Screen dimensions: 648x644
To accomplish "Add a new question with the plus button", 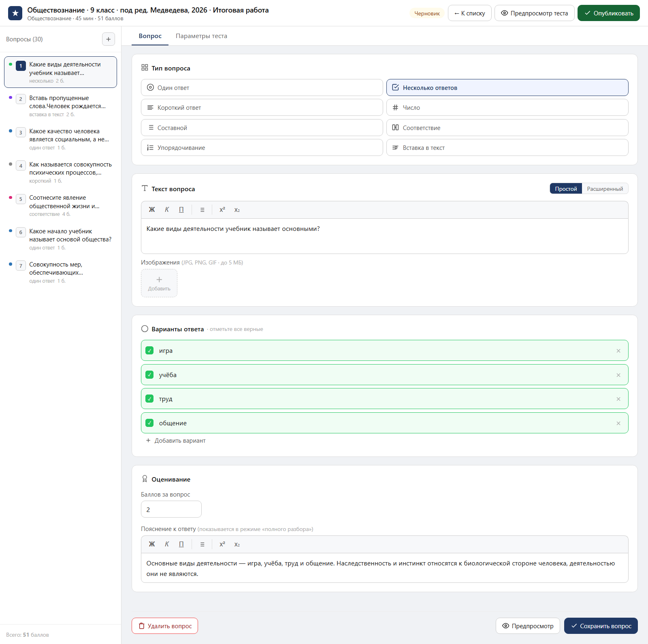I will click(x=108, y=39).
